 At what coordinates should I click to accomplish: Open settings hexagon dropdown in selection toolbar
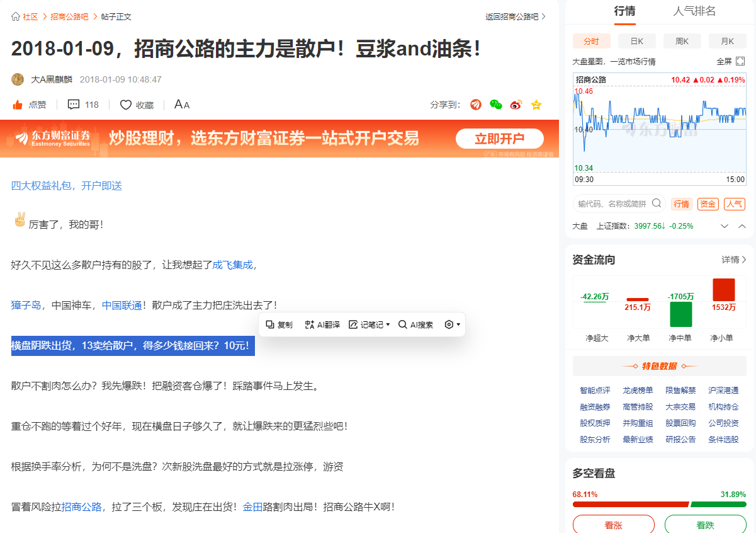(x=453, y=324)
